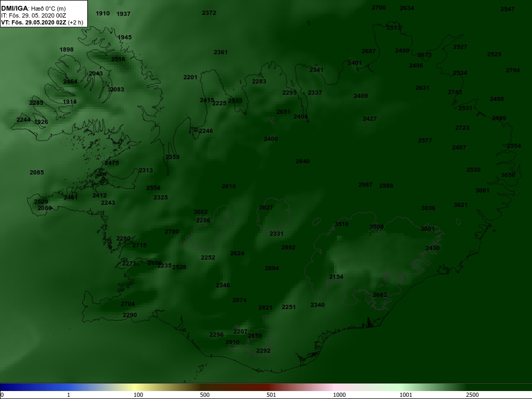
Task: Click the 2290 label
Action: click(130, 315)
